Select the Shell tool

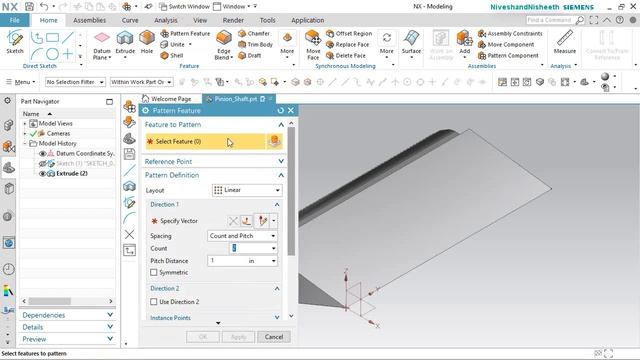(172, 56)
